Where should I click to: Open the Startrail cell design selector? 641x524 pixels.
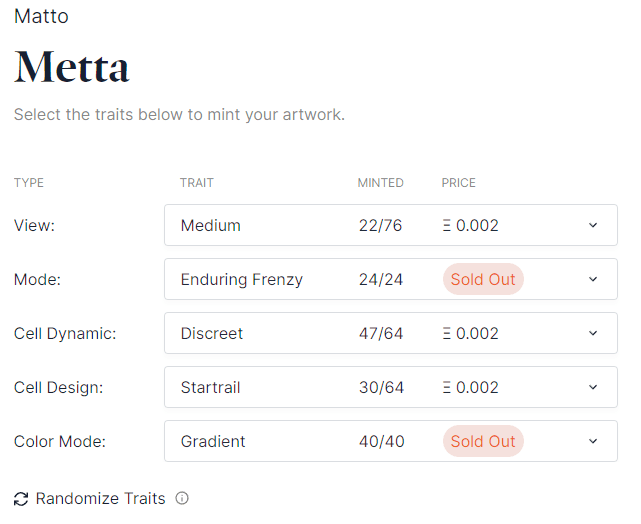[390, 387]
